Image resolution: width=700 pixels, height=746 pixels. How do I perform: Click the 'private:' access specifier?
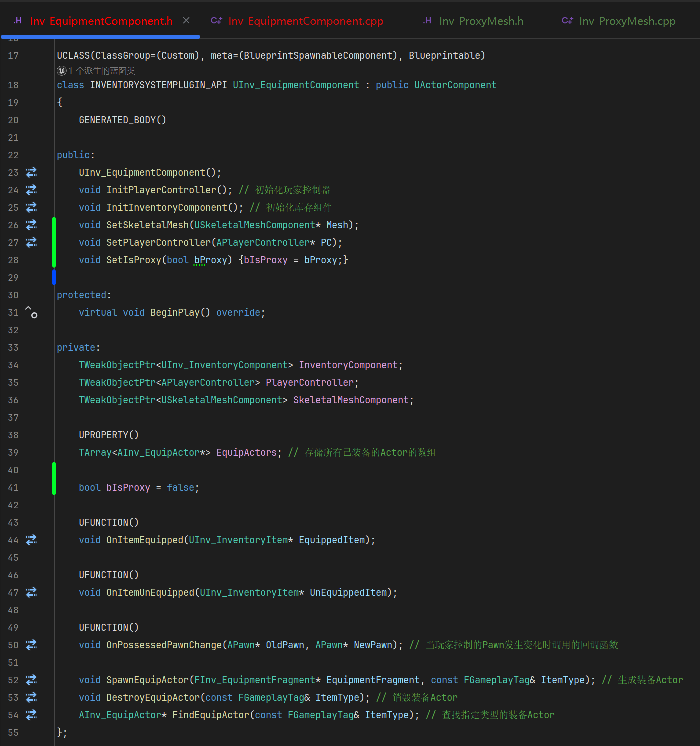[78, 347]
